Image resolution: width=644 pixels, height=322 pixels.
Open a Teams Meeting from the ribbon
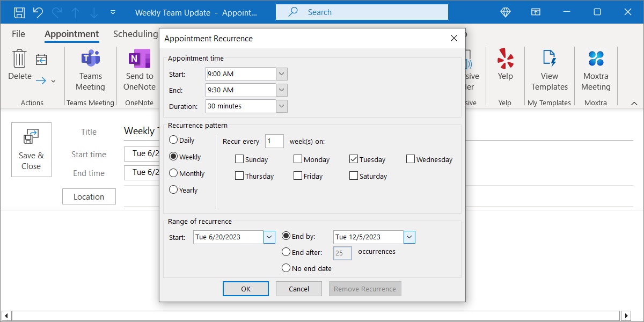(x=90, y=70)
